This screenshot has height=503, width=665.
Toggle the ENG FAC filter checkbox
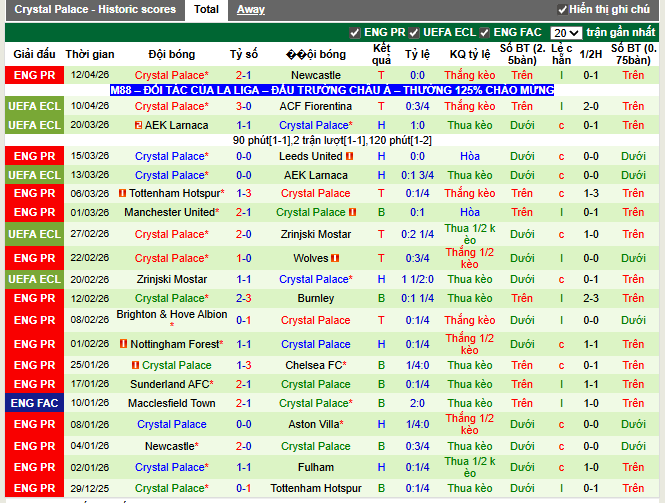click(485, 33)
